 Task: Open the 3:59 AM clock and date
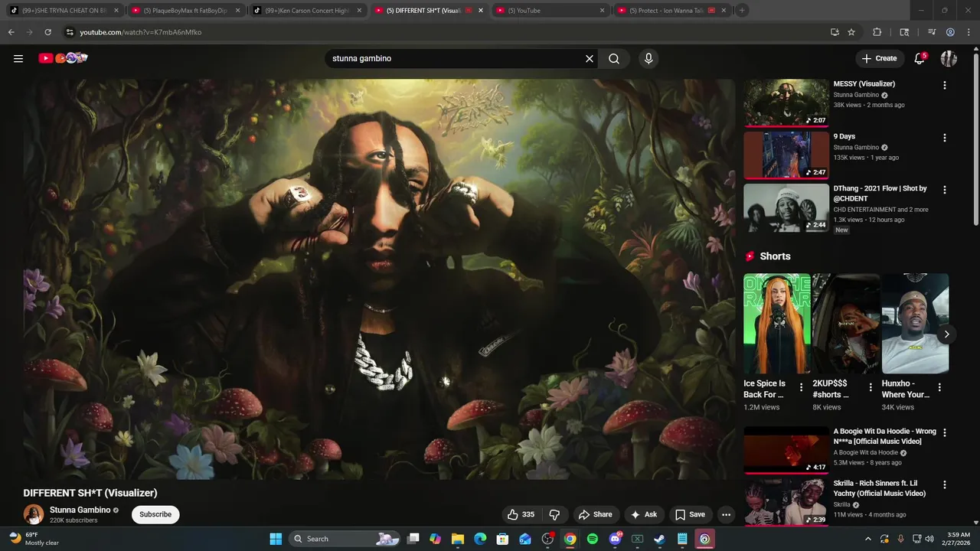coord(958,539)
